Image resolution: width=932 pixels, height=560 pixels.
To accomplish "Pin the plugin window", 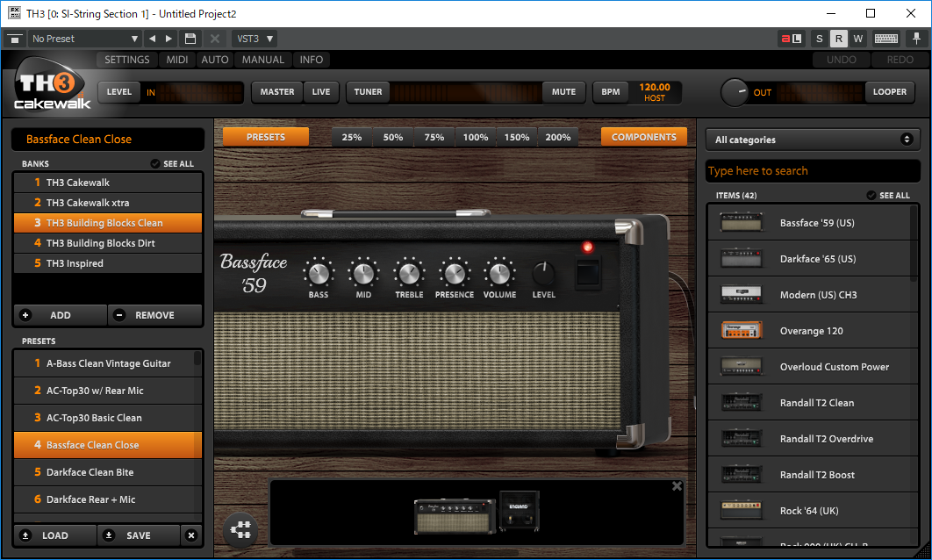I will (916, 39).
